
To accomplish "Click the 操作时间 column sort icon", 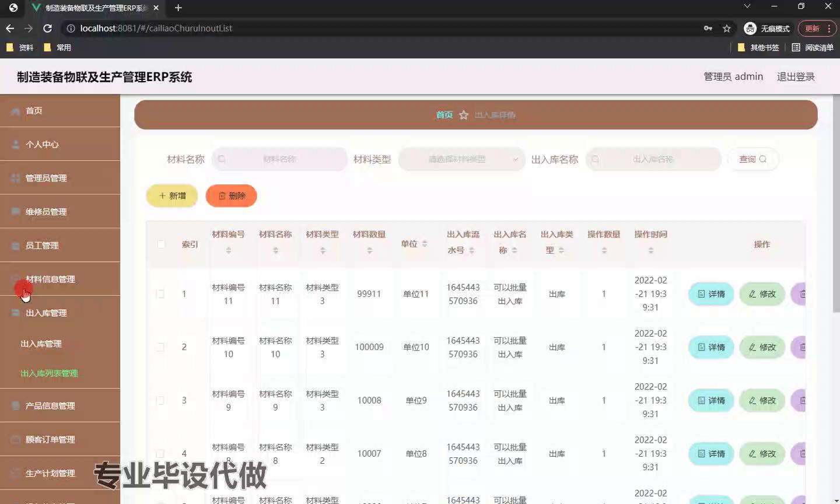I will pyautogui.click(x=650, y=250).
